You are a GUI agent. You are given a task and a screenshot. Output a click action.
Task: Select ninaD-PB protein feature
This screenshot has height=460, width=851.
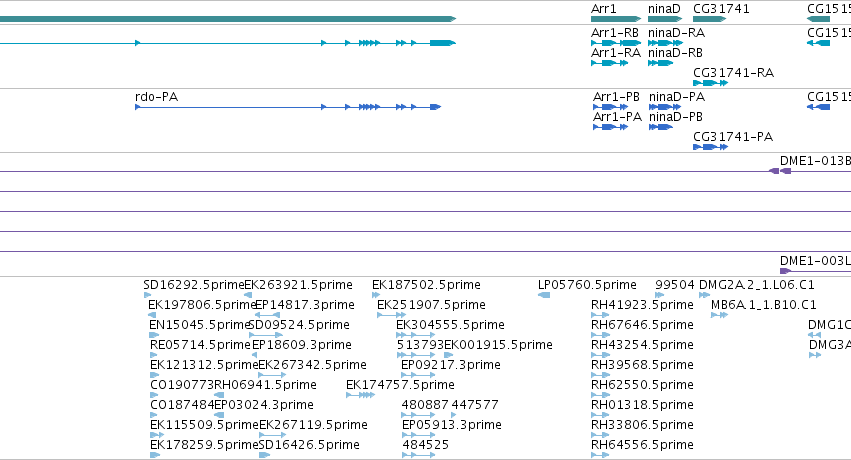[676, 117]
